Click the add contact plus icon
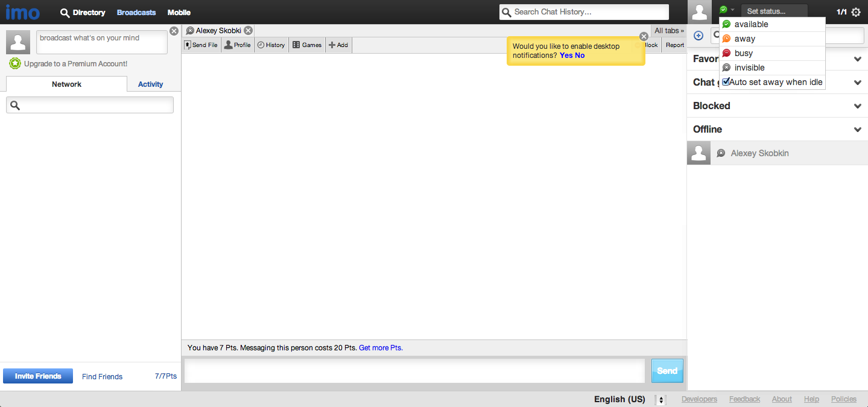This screenshot has width=868, height=407. tap(699, 36)
